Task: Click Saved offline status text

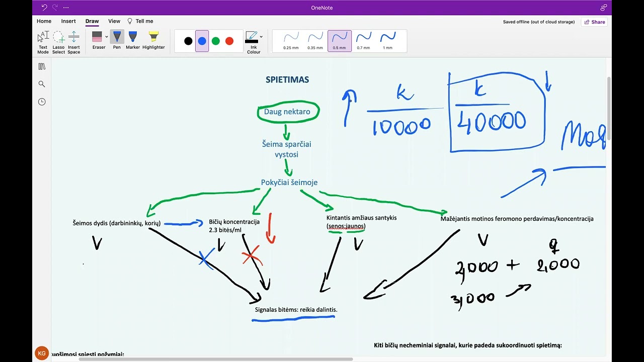Action: click(539, 22)
